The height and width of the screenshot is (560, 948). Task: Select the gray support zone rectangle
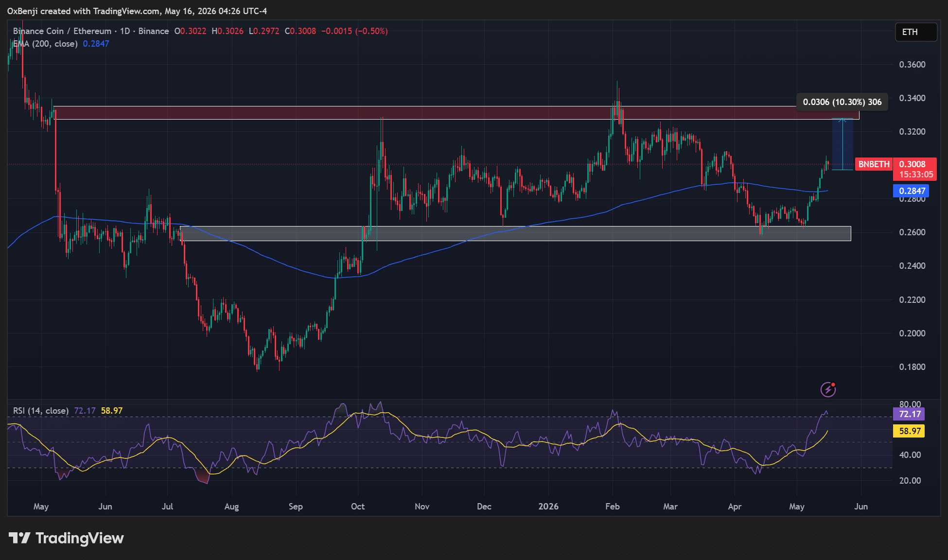[x=515, y=233]
